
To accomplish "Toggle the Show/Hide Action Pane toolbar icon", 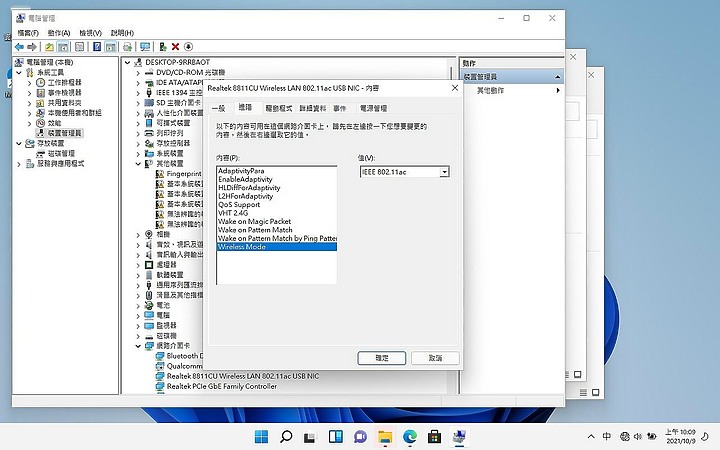I will 110,47.
